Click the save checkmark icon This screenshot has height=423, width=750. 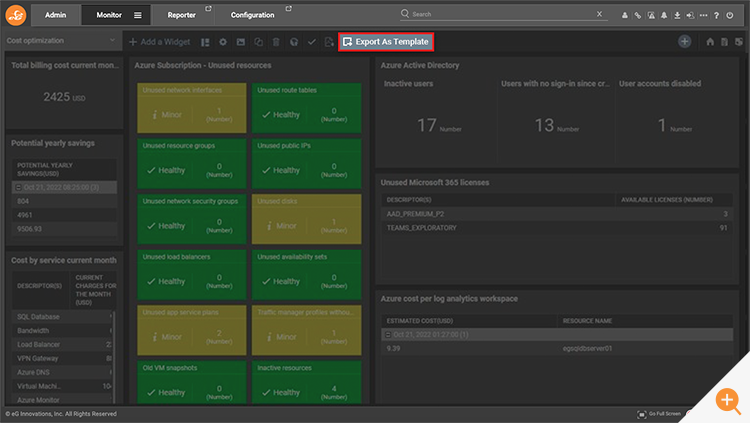312,42
